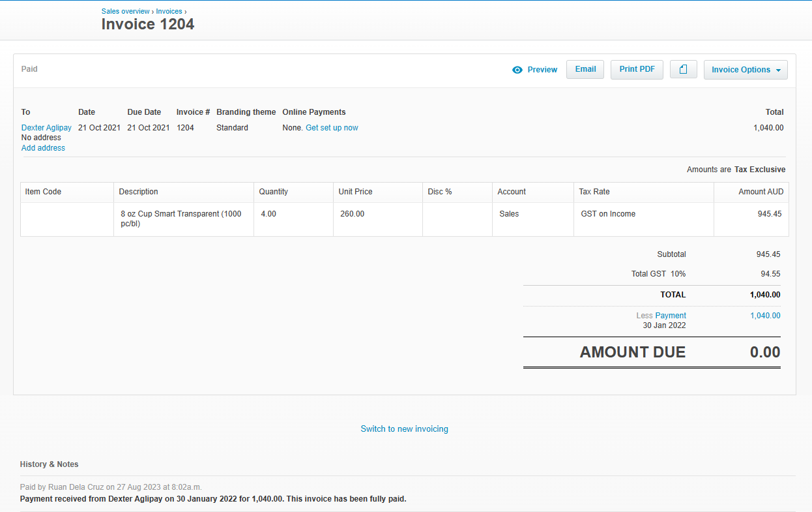Screen dimensions: 812x512
Task: Click the 30 Jan 2022 payment date
Action: tap(664, 325)
